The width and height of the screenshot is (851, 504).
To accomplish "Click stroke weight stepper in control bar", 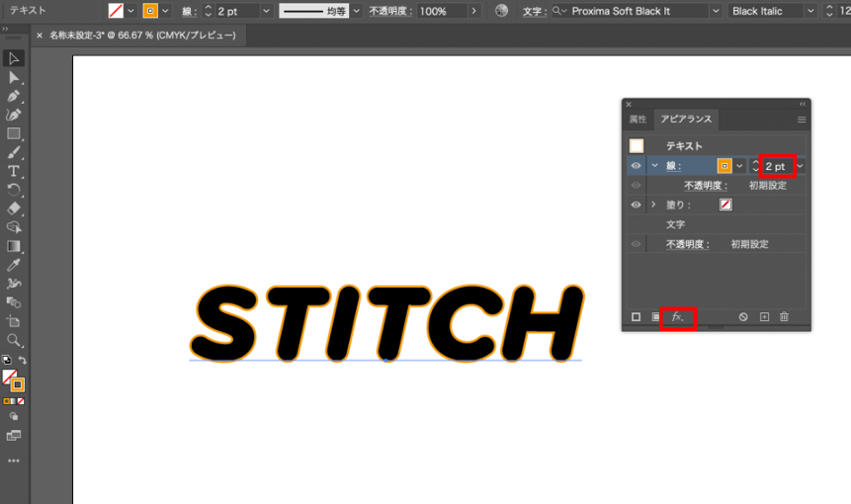I will coord(208,11).
